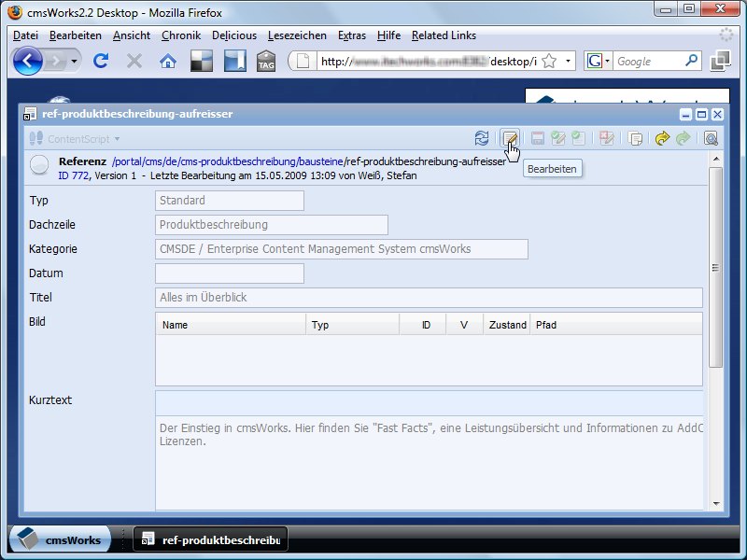This screenshot has width=747, height=560.
Task: Open the Chronik menu
Action: click(x=181, y=35)
